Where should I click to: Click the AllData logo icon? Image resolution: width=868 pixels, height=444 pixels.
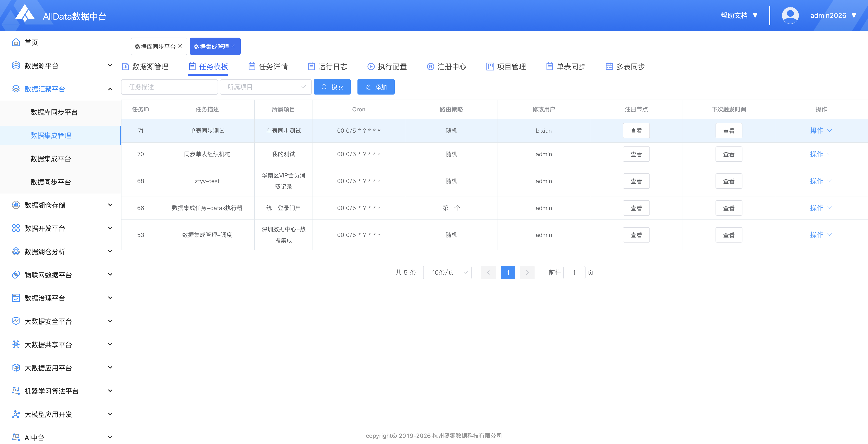coord(25,14)
